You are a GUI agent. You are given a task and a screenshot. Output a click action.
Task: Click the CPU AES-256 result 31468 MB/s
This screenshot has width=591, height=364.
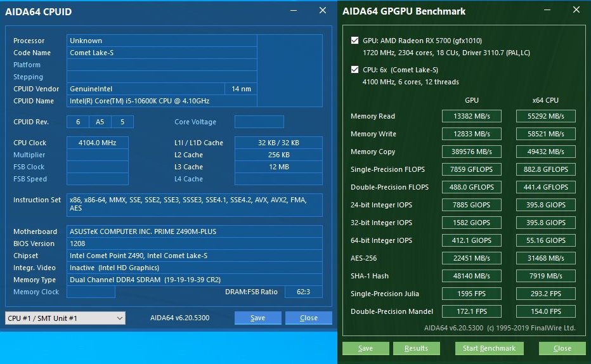click(546, 257)
